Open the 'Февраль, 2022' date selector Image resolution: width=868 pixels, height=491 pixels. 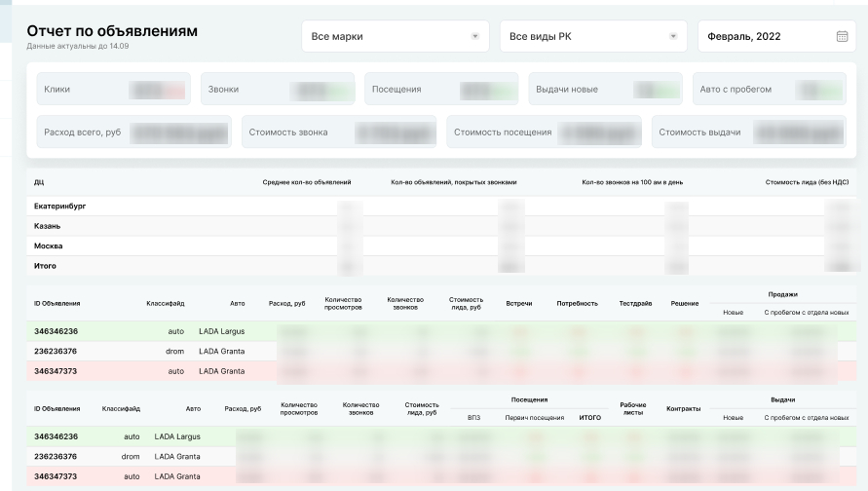[x=776, y=37]
